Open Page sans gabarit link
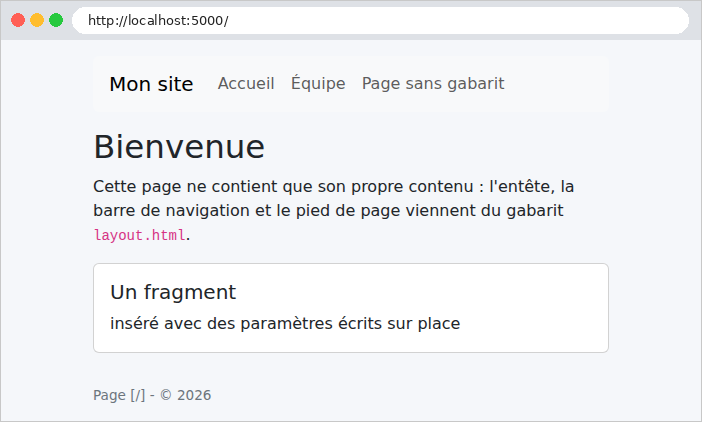The height and width of the screenshot is (422, 702). pos(433,84)
